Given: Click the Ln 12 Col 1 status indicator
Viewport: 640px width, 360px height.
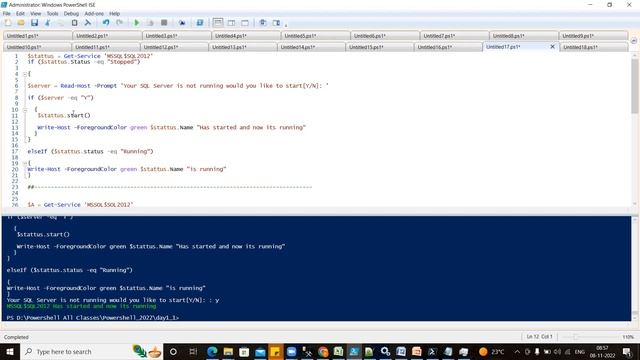Looking at the screenshot, I should coord(539,337).
